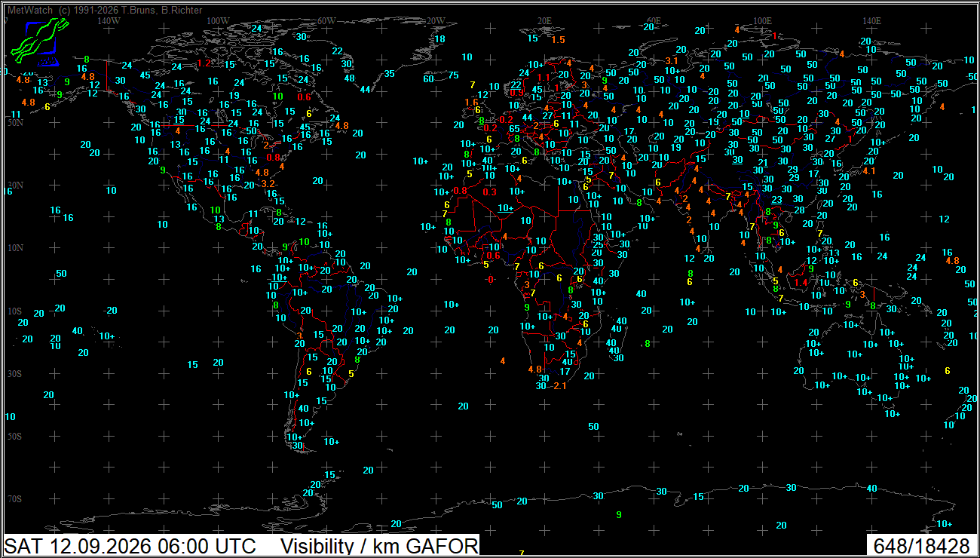Image resolution: width=980 pixels, height=558 pixels.
Task: Click the 50N latitude label
Action: [x=15, y=122]
